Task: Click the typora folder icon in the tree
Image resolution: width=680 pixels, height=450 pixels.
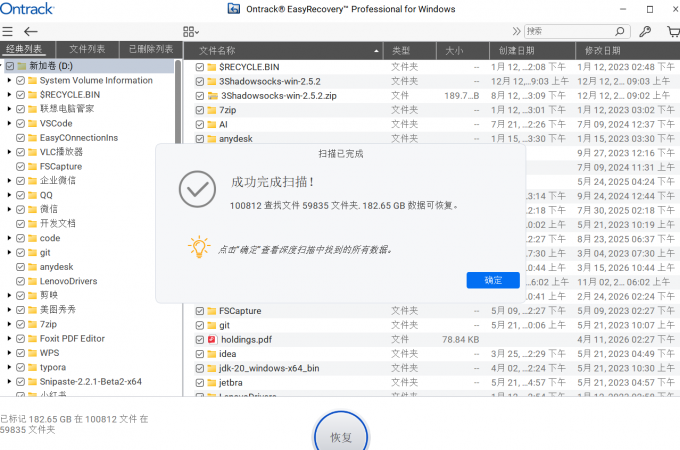Action: tap(33, 367)
